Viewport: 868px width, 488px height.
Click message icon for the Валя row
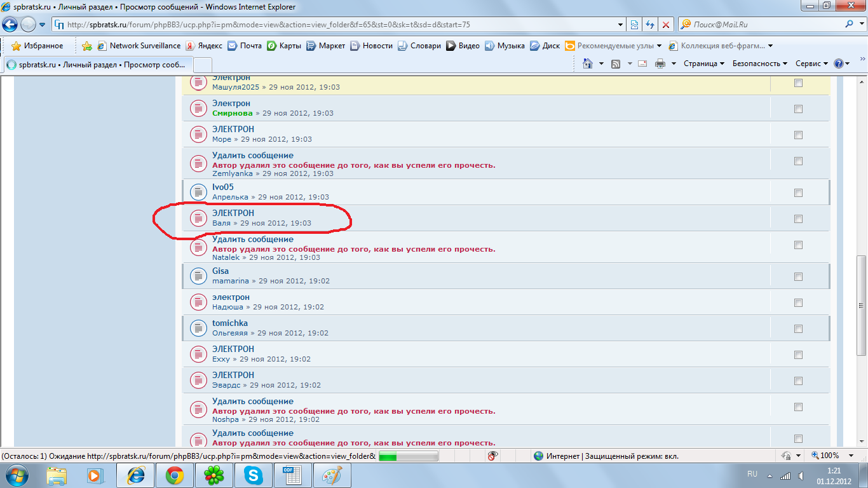(199, 218)
